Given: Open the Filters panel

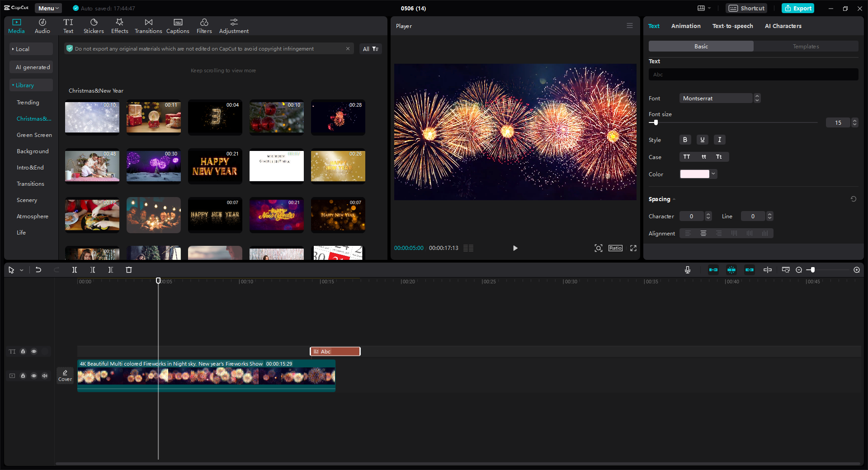Looking at the screenshot, I should [204, 25].
